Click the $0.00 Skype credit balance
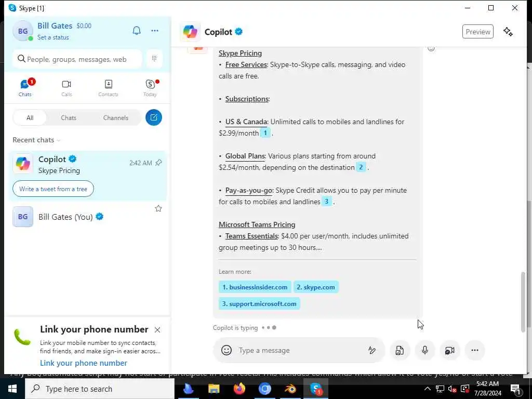This screenshot has width=532, height=399. [84, 26]
